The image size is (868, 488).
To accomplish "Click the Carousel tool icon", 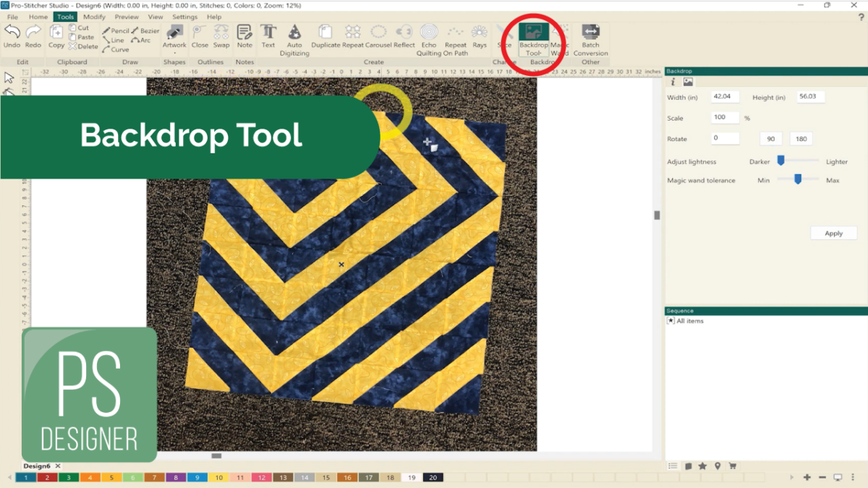I will [378, 33].
